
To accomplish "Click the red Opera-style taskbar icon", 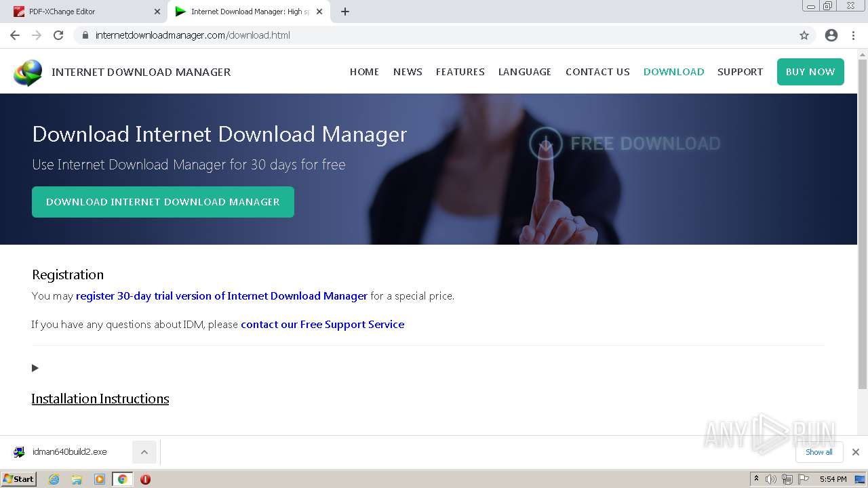I will [145, 479].
